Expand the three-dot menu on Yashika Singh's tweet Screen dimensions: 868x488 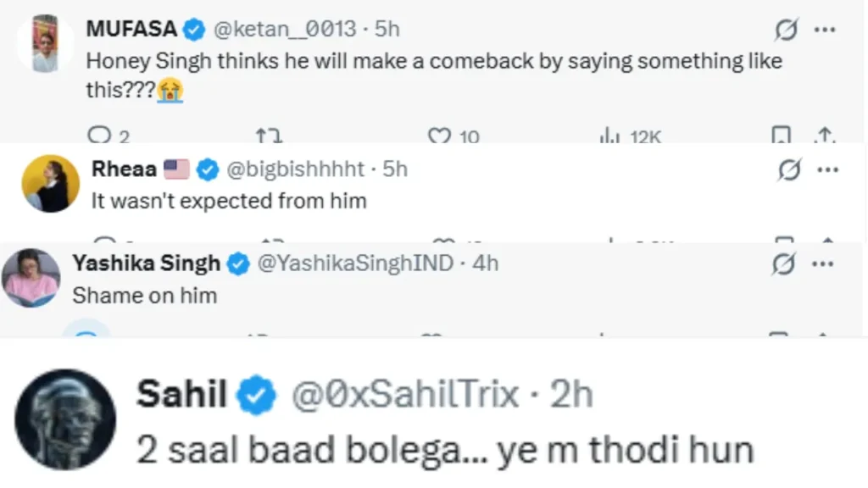click(x=824, y=264)
